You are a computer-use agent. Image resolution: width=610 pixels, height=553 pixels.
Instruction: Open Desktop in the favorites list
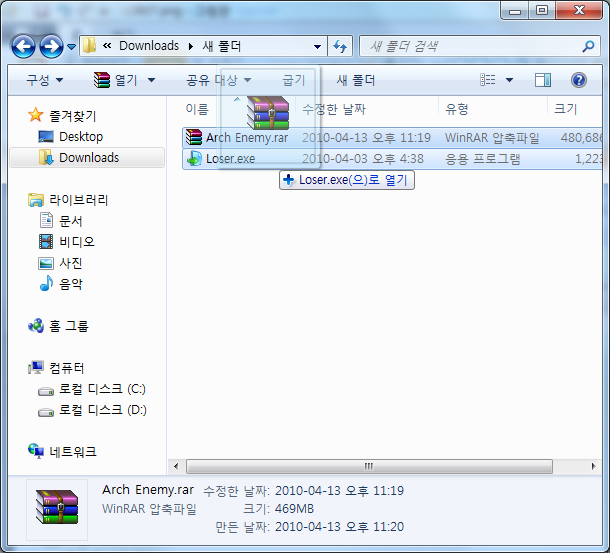81,137
